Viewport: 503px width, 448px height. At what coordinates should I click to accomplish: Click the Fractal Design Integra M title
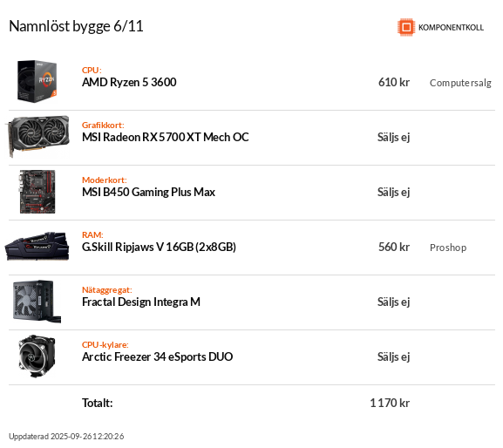[x=141, y=302]
